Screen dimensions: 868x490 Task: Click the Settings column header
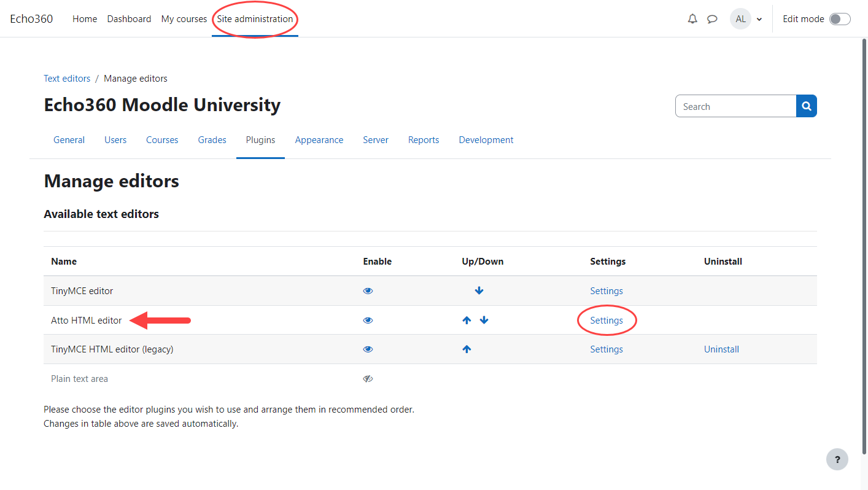[x=608, y=262]
